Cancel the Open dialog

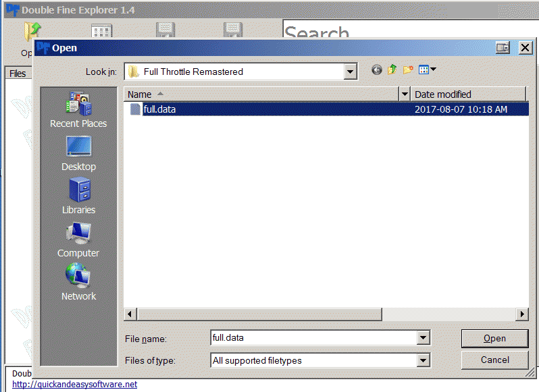[x=494, y=360]
